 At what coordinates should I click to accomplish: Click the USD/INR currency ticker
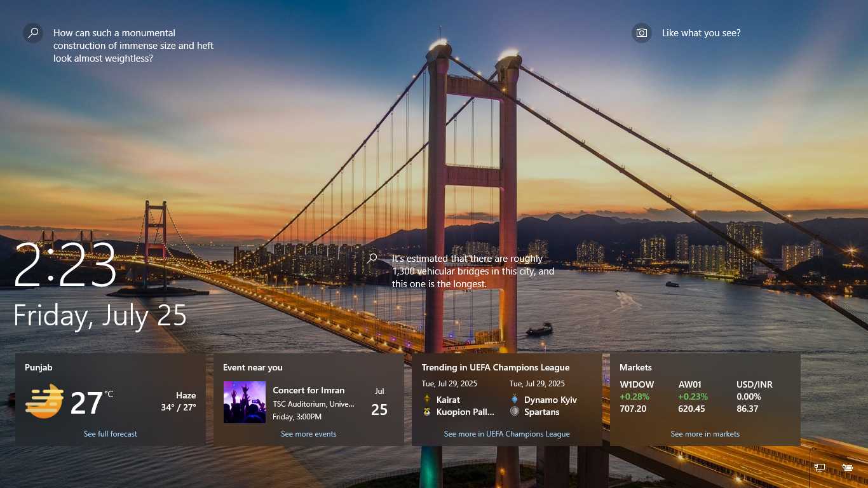point(755,384)
